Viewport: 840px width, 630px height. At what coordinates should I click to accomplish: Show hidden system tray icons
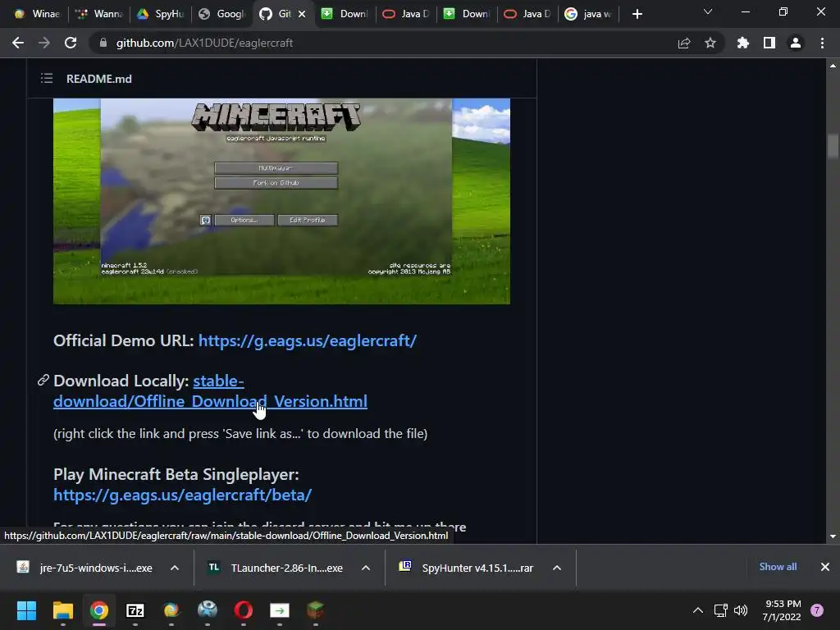(698, 610)
